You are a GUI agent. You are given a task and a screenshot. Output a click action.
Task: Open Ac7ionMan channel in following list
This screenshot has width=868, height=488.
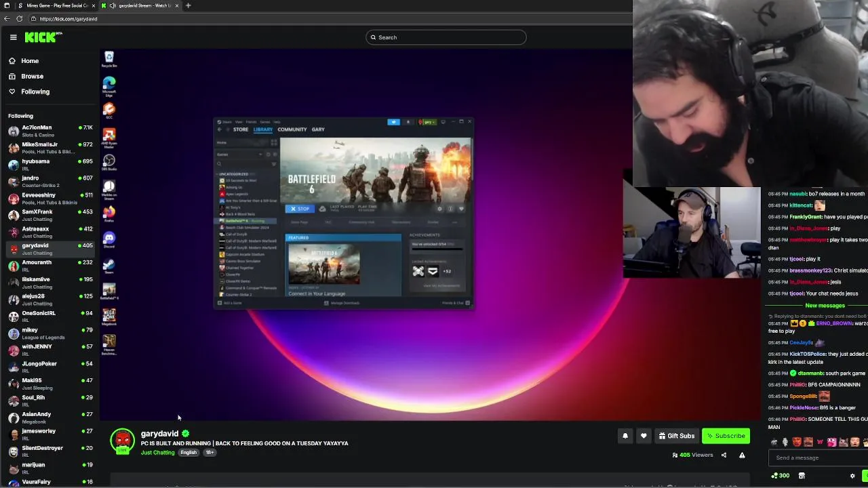50,131
